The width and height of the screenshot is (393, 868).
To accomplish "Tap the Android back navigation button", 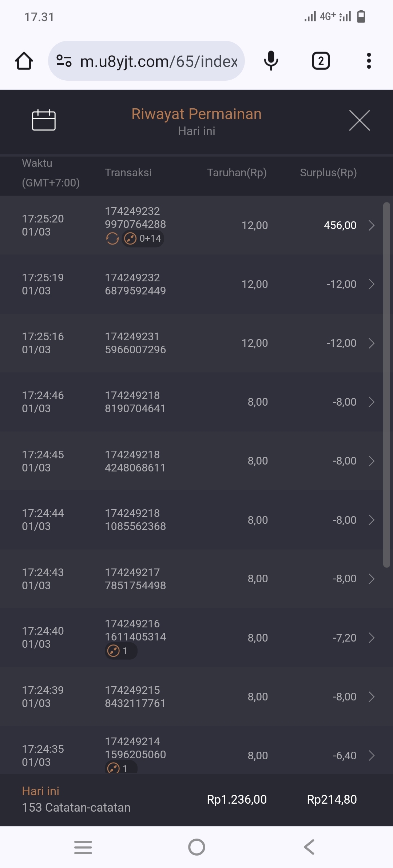I will pyautogui.click(x=309, y=847).
